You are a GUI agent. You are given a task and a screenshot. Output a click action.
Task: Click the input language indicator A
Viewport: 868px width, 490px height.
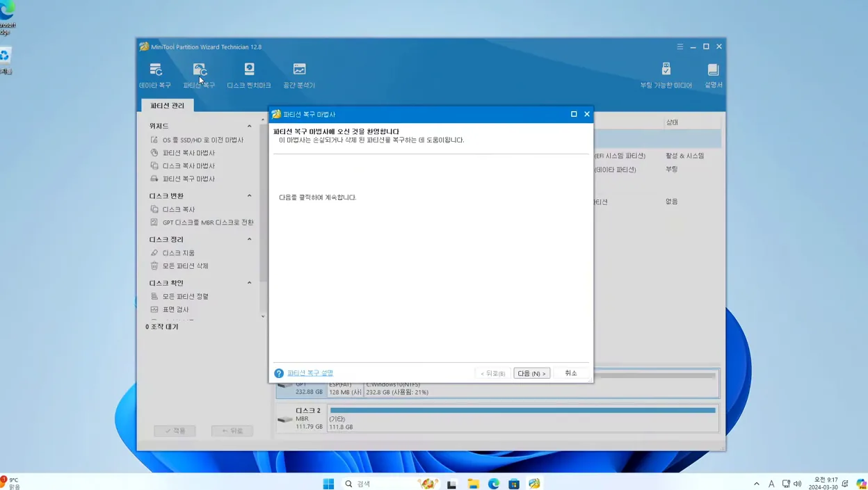point(771,484)
